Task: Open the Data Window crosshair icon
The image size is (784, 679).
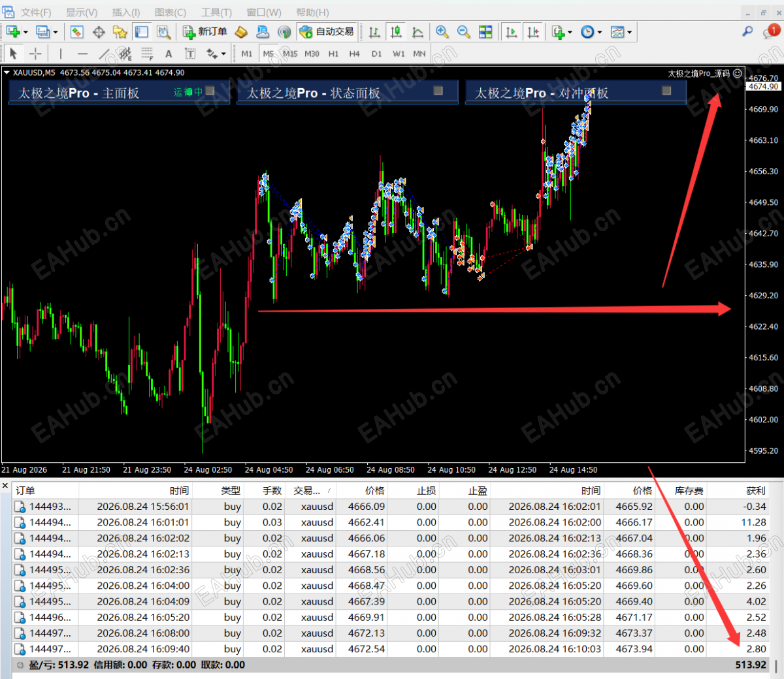Action: click(99, 32)
